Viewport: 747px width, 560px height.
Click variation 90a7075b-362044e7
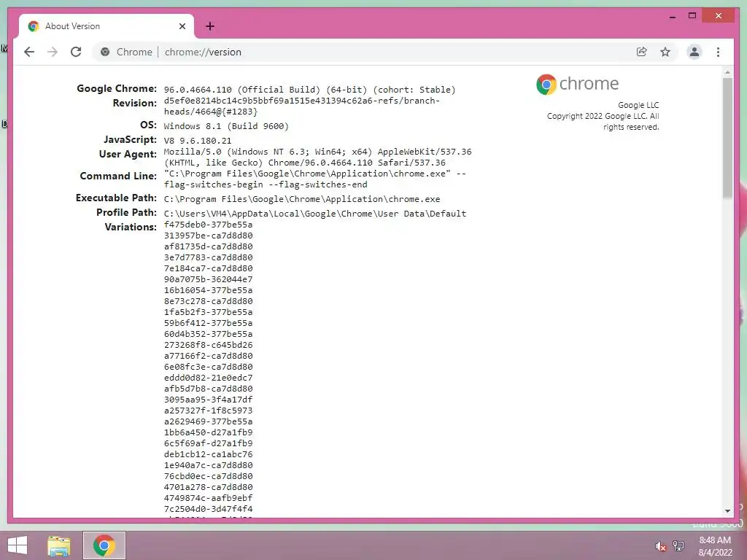click(208, 279)
